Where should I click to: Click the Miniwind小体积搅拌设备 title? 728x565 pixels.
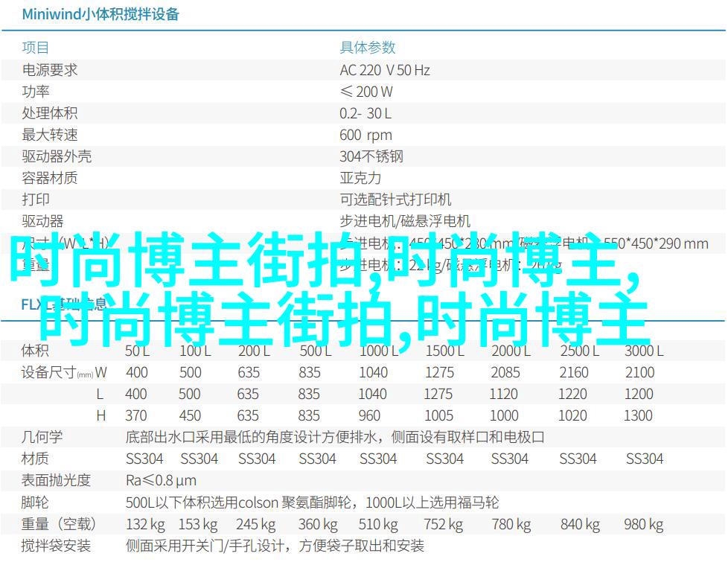(100, 14)
